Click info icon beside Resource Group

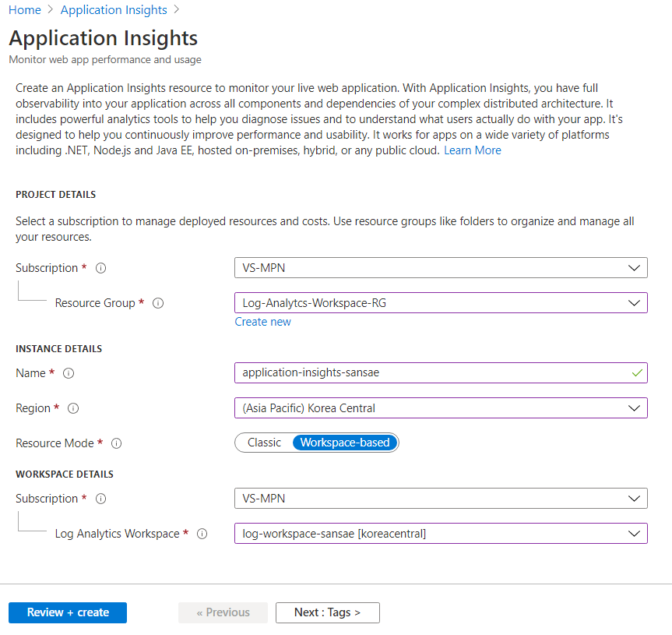click(x=158, y=303)
